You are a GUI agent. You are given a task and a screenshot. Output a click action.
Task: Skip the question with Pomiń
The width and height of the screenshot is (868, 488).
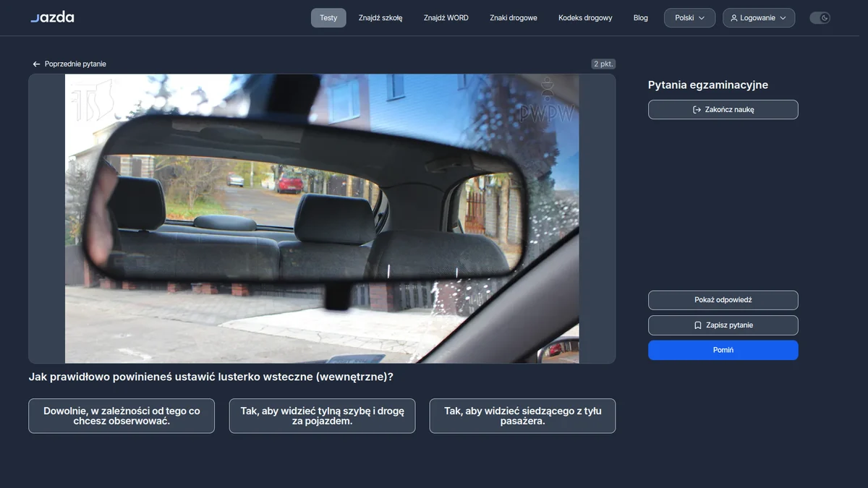tap(723, 350)
